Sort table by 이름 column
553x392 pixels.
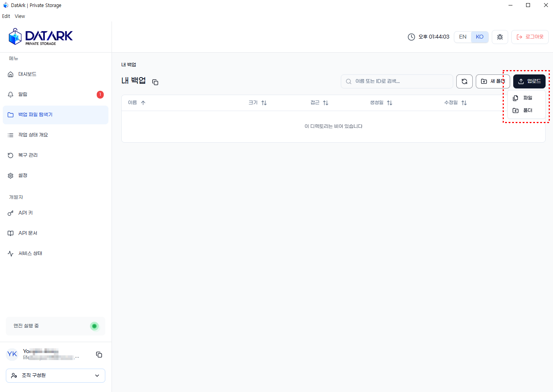(x=136, y=103)
